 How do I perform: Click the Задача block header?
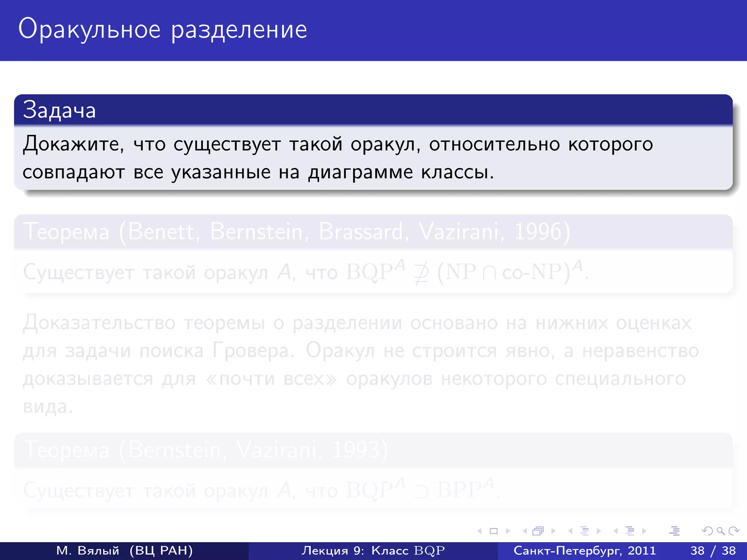(373, 110)
